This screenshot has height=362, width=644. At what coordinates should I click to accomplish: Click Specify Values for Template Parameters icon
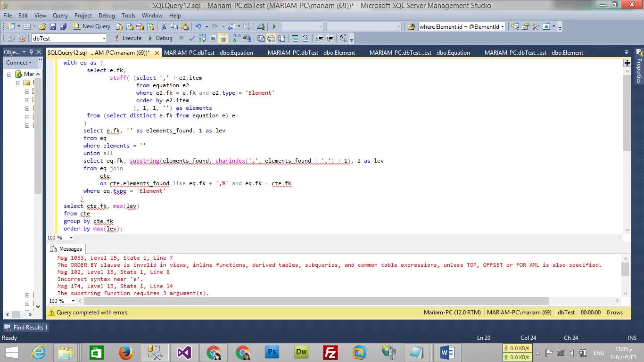(343, 38)
